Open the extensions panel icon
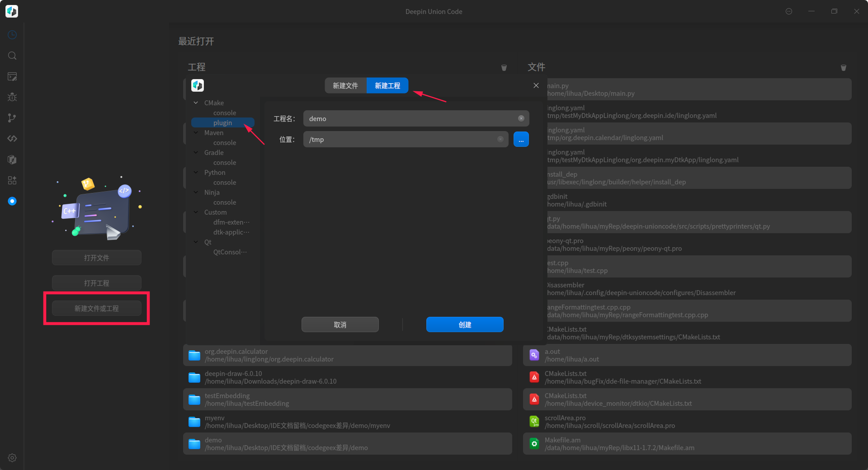This screenshot has width=868, height=470. click(12, 180)
